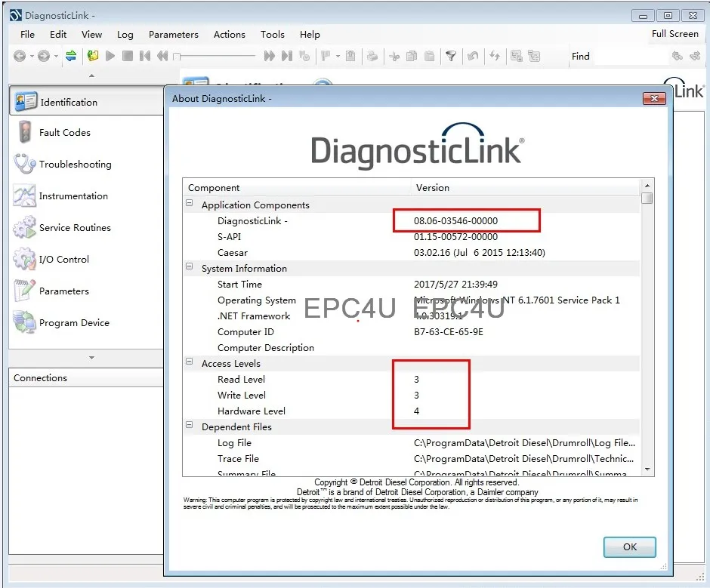The width and height of the screenshot is (710, 588).
Task: Open the Help menu
Action: (310, 35)
